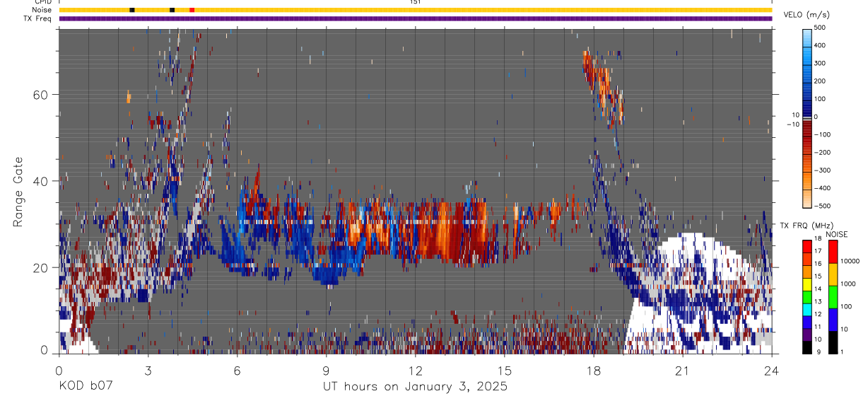The width and height of the screenshot is (868, 401).
Task: Click the '21' UT hour tick label
Action: coord(682,370)
